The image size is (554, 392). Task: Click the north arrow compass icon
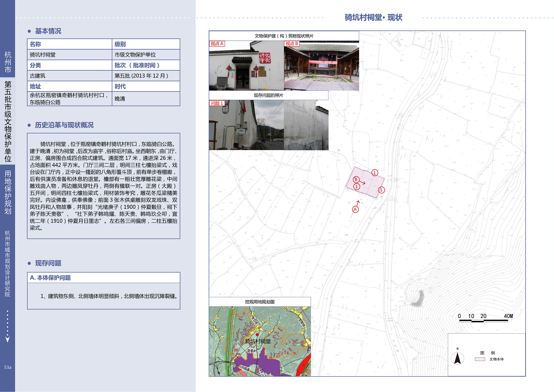[457, 358]
